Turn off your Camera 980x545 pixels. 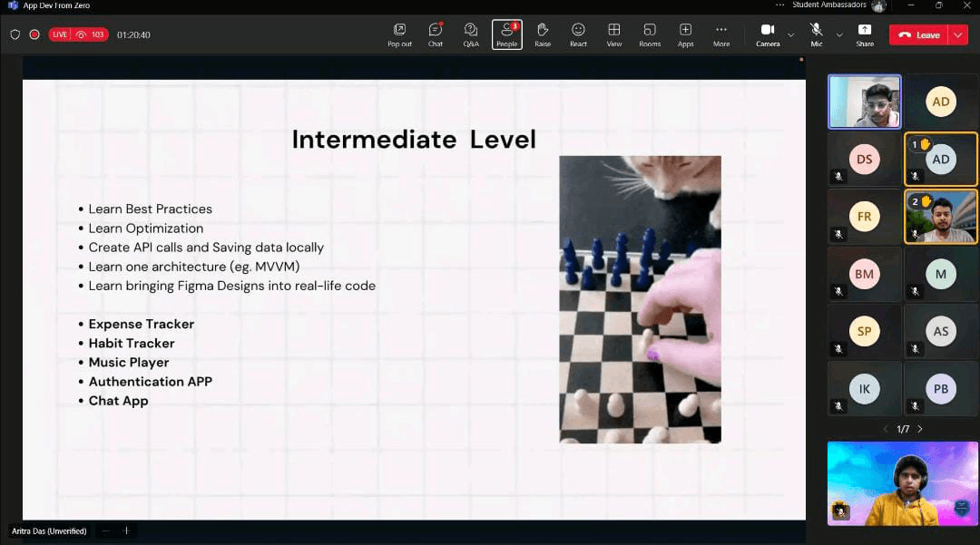(767, 34)
